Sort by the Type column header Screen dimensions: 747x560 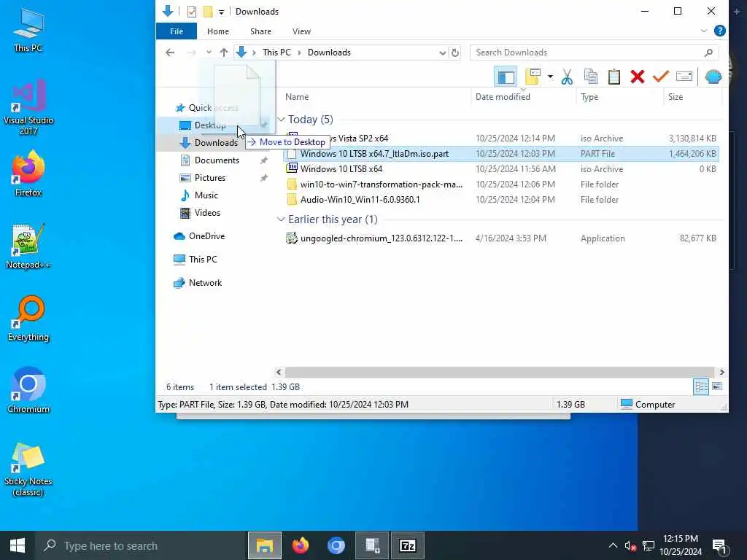pos(589,97)
